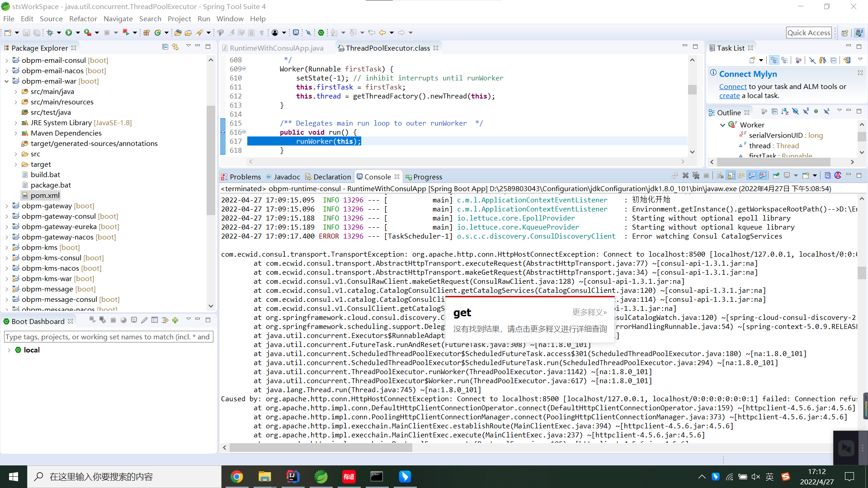Viewport: 868px width, 488px height.
Task: Click the green Run button in toolbar
Action: coord(69,33)
